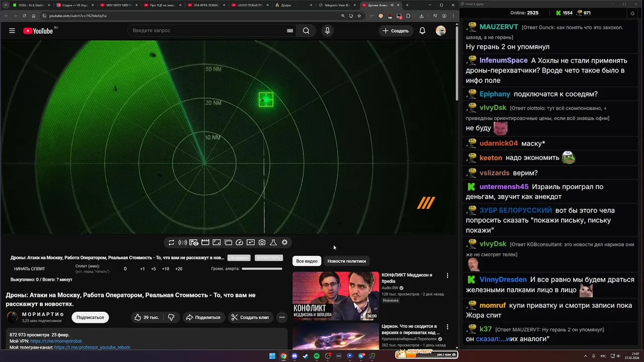Open Discord from the taskbar
The height and width of the screenshot is (362, 644).
click(294, 356)
